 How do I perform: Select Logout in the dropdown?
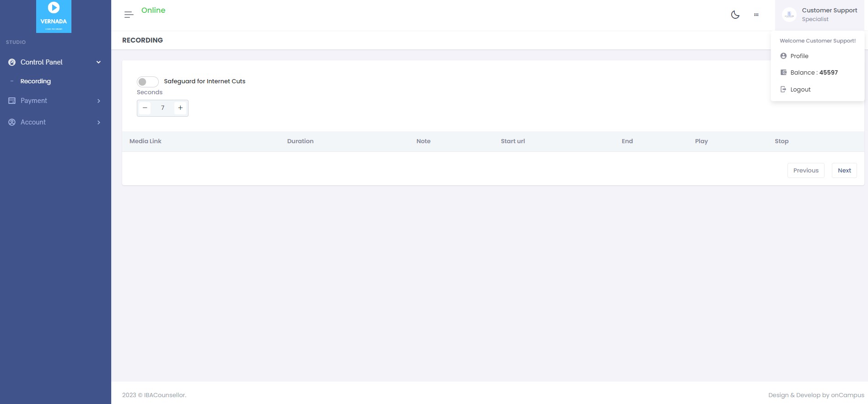click(x=800, y=89)
